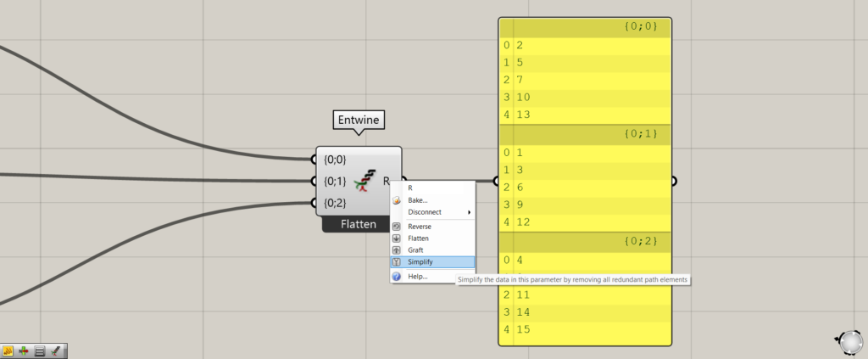Viewport: 868px width, 359px height.
Task: Click the Entwine component's center icon
Action: [x=366, y=181]
